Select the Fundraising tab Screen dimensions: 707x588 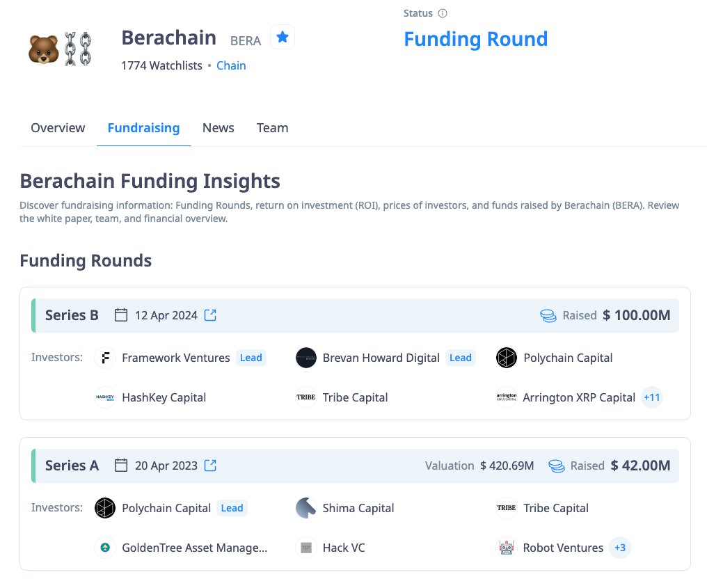143,128
